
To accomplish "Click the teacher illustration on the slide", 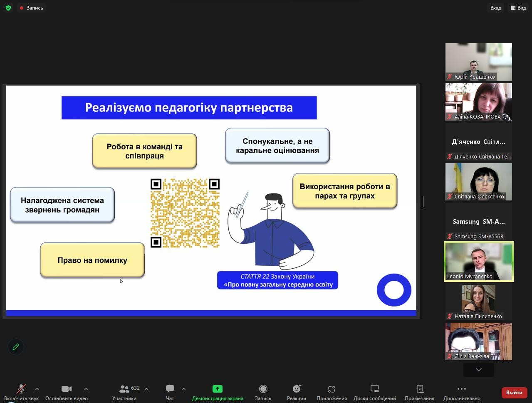I will [271, 231].
